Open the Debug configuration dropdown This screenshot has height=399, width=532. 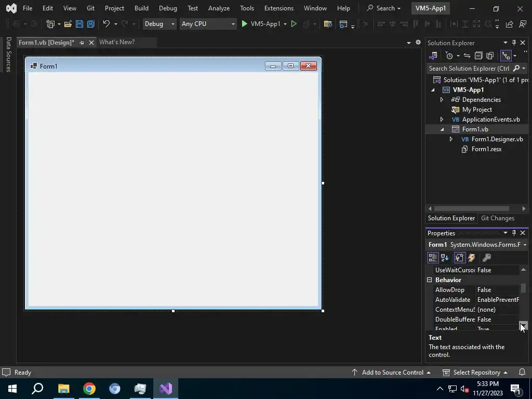coord(159,24)
